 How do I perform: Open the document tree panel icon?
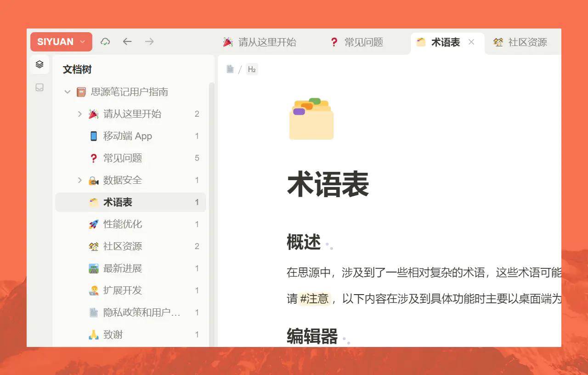click(x=40, y=64)
